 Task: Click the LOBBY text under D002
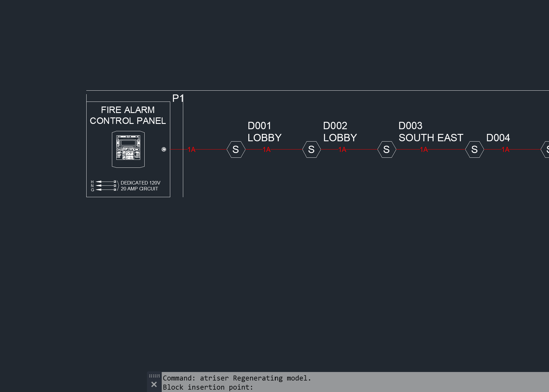pyautogui.click(x=340, y=138)
